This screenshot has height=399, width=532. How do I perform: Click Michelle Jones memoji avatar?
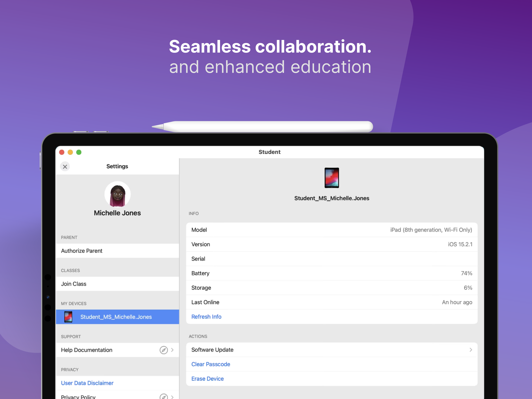click(117, 194)
